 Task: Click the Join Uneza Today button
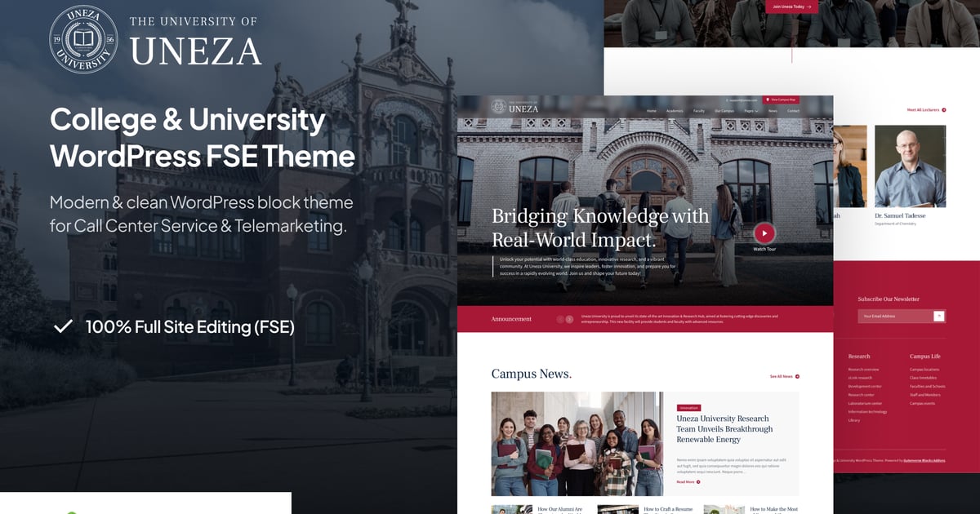(791, 7)
